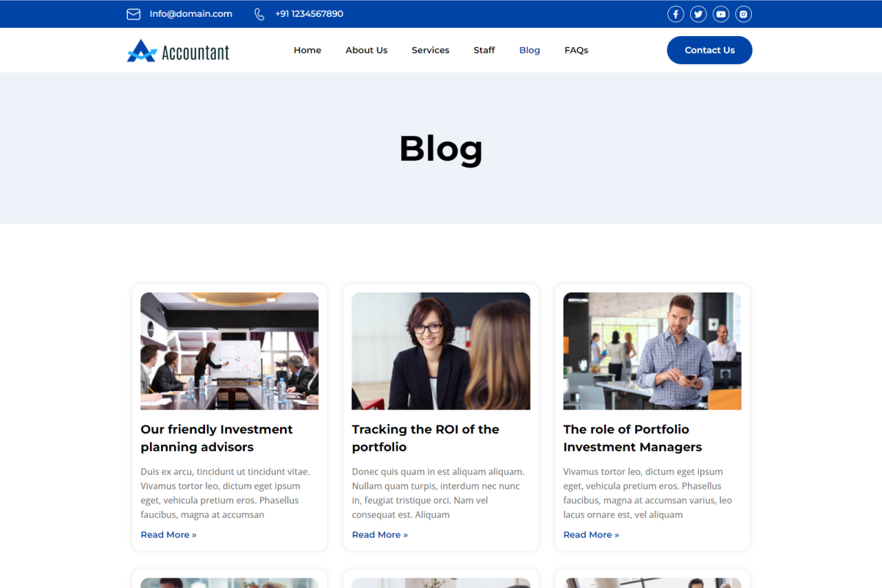Open the FAQs menu item

576,50
